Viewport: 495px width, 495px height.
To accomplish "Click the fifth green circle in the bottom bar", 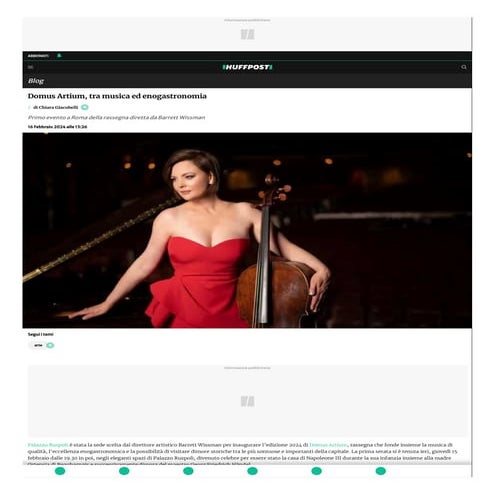I will [x=316, y=471].
